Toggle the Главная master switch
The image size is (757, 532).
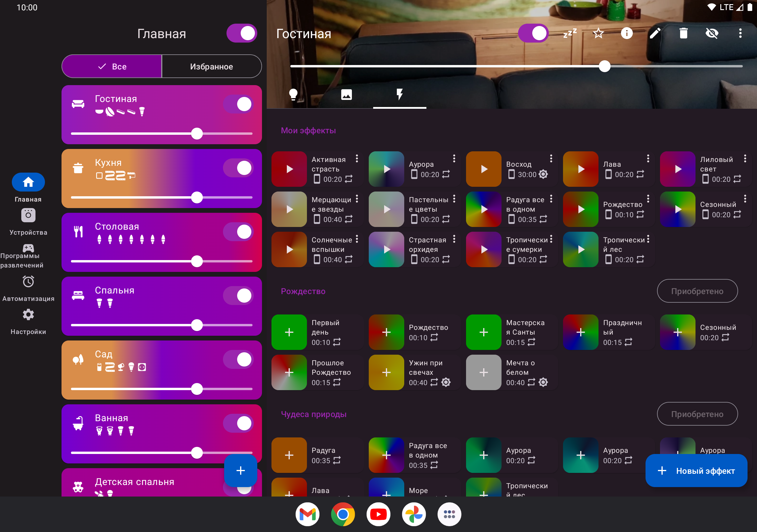pos(242,33)
